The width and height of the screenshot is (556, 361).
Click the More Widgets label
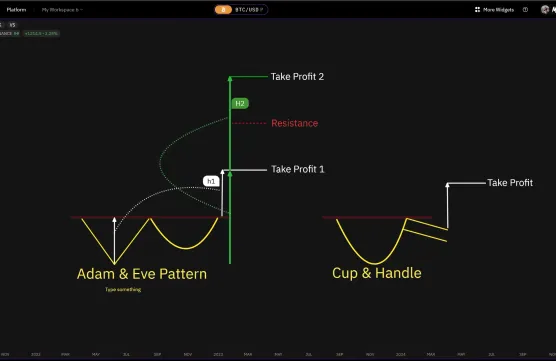click(498, 10)
